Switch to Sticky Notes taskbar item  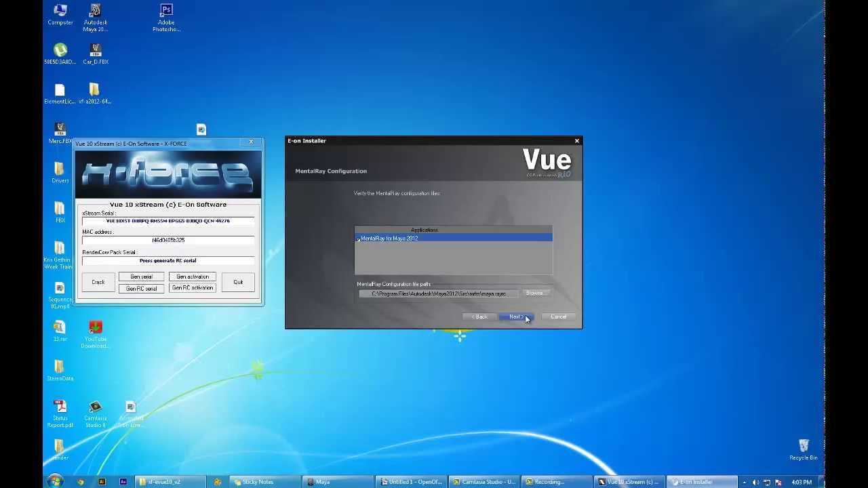coord(263,482)
